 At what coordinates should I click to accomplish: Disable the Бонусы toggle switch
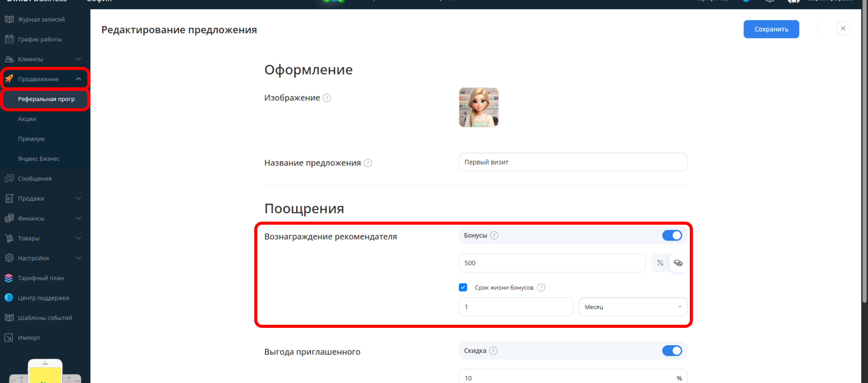[x=672, y=235]
